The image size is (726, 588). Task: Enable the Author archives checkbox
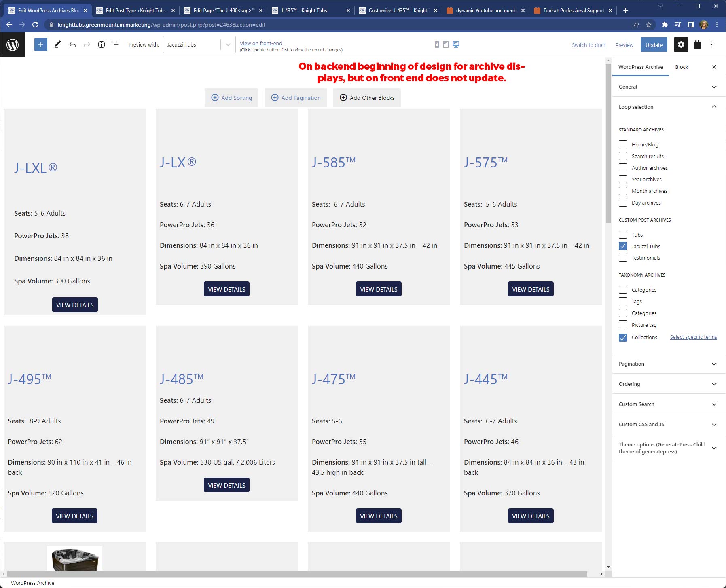point(623,168)
